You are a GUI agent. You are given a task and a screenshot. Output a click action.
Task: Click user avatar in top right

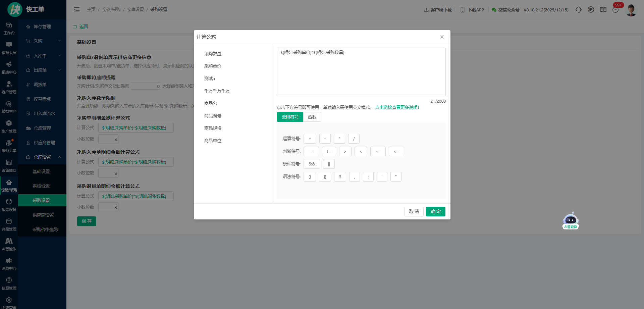point(631,10)
